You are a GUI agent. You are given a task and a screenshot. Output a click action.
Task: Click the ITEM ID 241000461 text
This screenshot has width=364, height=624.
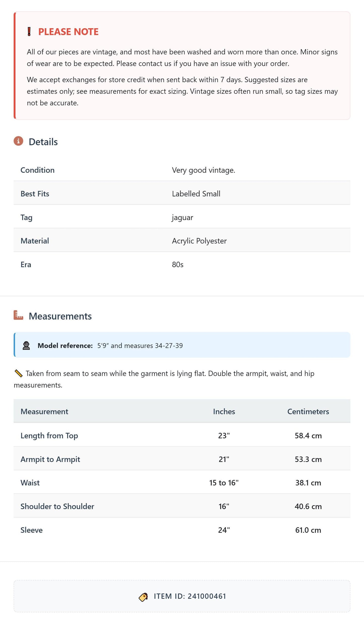(x=190, y=596)
